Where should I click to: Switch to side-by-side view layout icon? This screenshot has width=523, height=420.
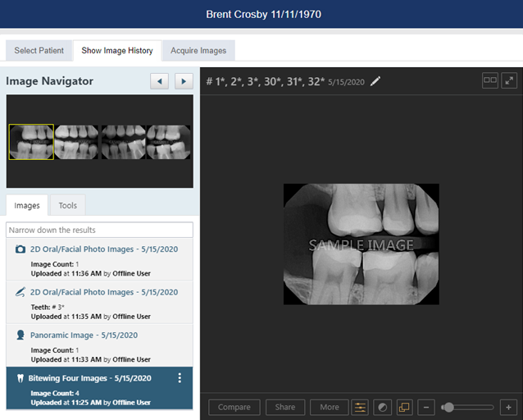point(490,80)
